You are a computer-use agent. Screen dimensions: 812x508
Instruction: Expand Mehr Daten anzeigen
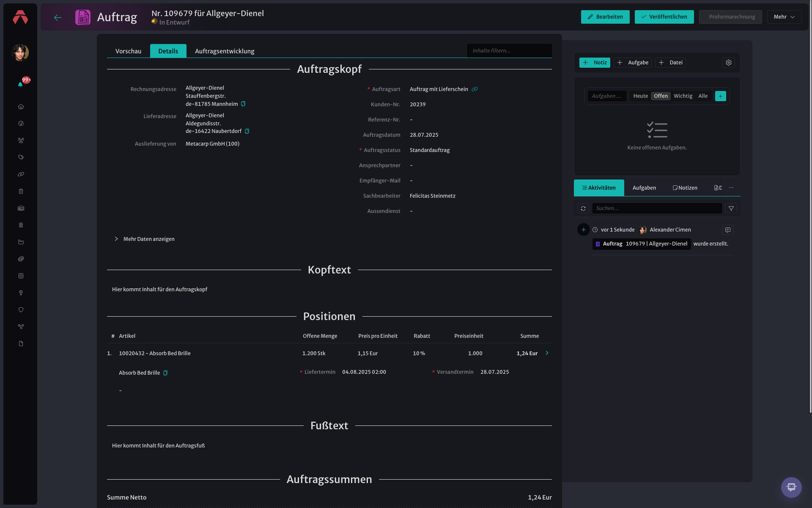click(145, 239)
